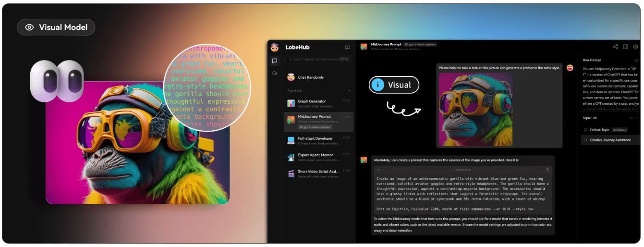Click the search icon in Topic List

632,118
